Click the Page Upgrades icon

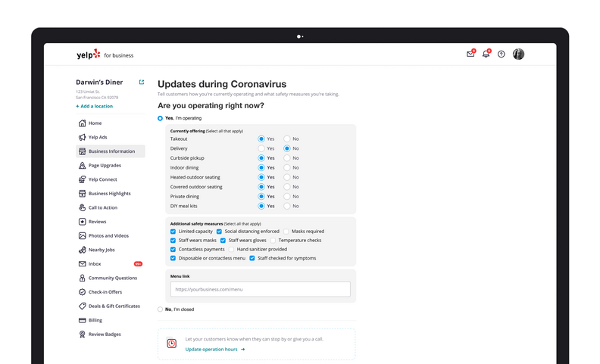(82, 165)
